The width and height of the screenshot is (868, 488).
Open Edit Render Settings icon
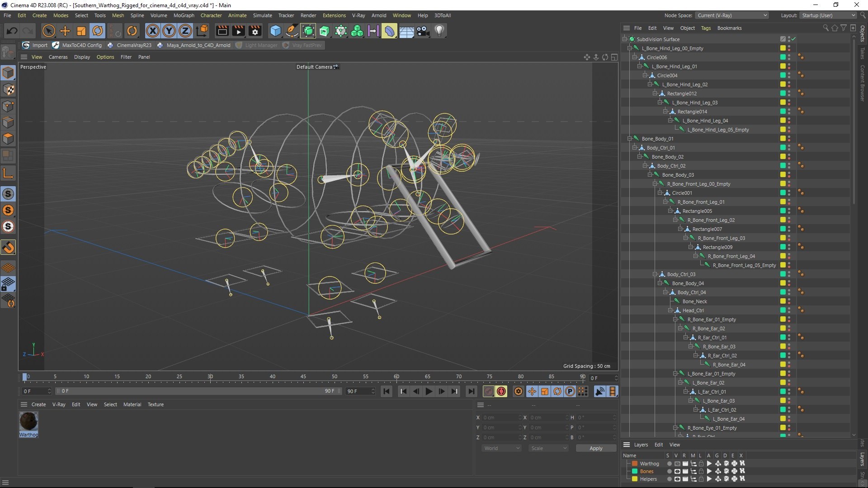(255, 31)
